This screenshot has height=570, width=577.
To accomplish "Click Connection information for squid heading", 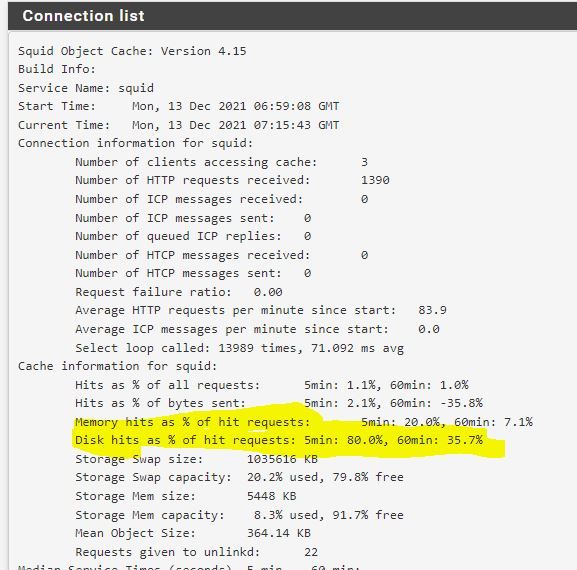I will (x=135, y=143).
